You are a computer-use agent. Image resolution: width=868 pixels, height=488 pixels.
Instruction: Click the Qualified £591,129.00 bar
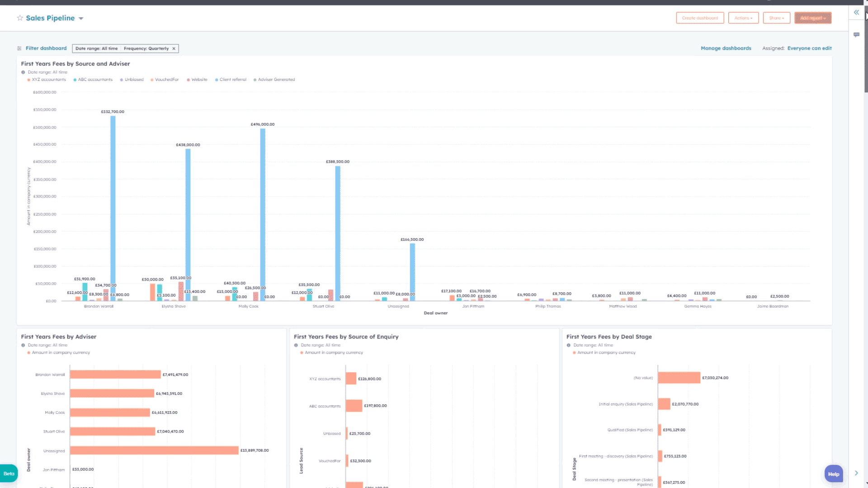pyautogui.click(x=660, y=430)
